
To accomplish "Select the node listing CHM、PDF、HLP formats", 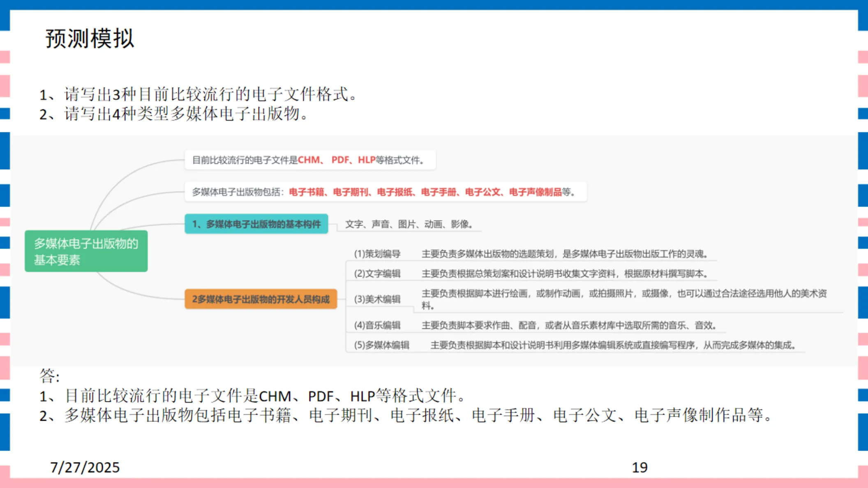I will pos(310,160).
